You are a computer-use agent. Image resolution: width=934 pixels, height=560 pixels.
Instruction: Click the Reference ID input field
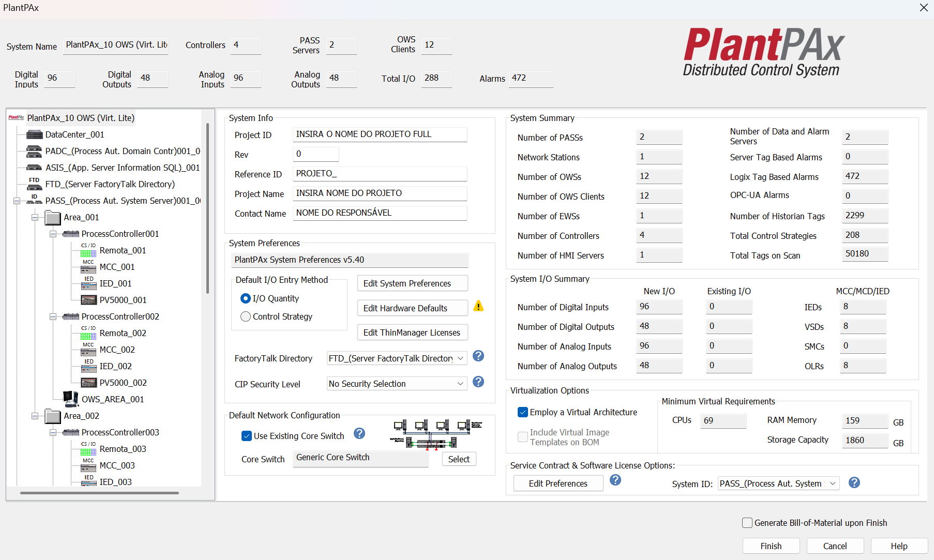tap(380, 174)
